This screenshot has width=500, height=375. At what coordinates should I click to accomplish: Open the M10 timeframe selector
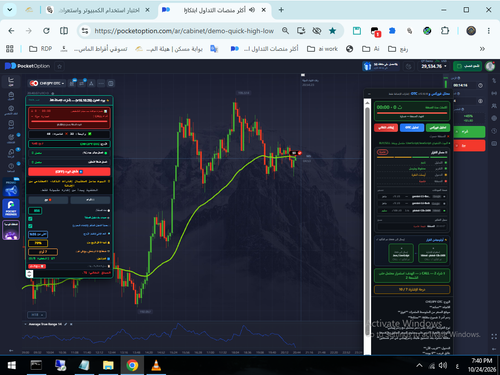pyautogui.click(x=37, y=315)
